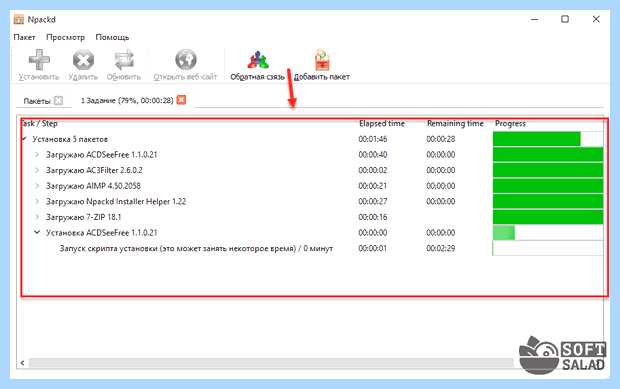Expand Загружаю AIMP 4.50.2058 row
Screen dimensions: 620x389
pos(37,186)
